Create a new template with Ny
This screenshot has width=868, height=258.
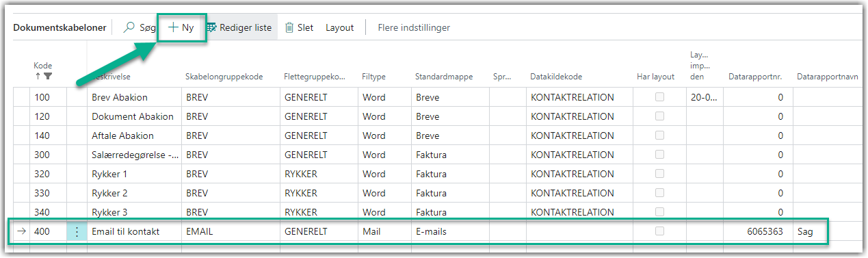181,28
